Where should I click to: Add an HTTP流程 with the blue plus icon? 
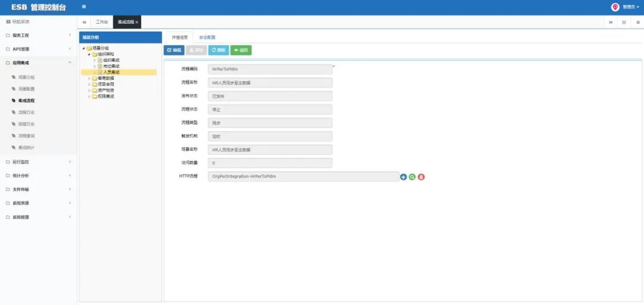(x=403, y=177)
